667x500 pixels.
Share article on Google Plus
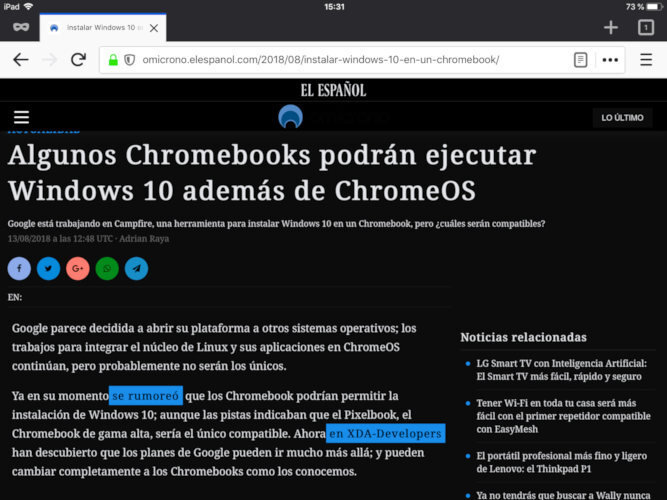click(78, 269)
